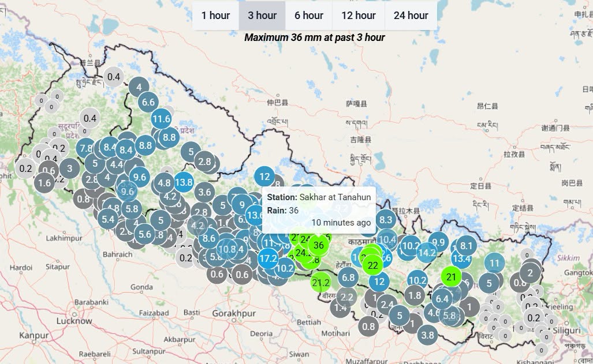Viewport: 593px width, 364px height.
Task: Click the green 21.2 rainfall marker
Action: 320,282
